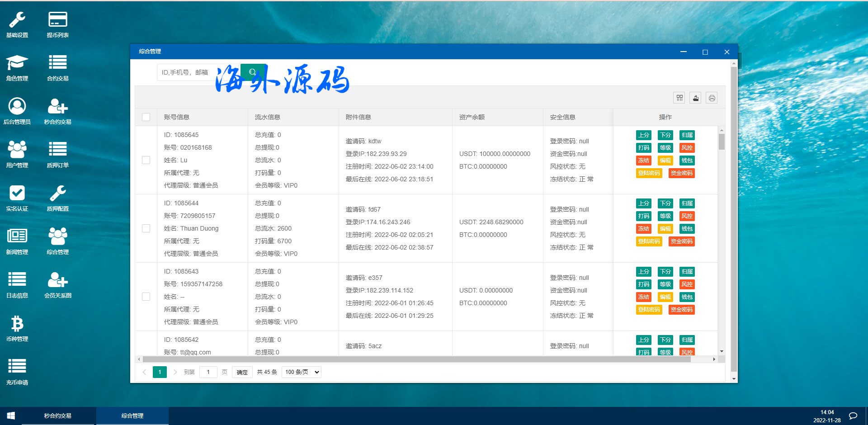Click the next page arrow in pagination
Screen dimensions: 868x425
pyautogui.click(x=175, y=372)
